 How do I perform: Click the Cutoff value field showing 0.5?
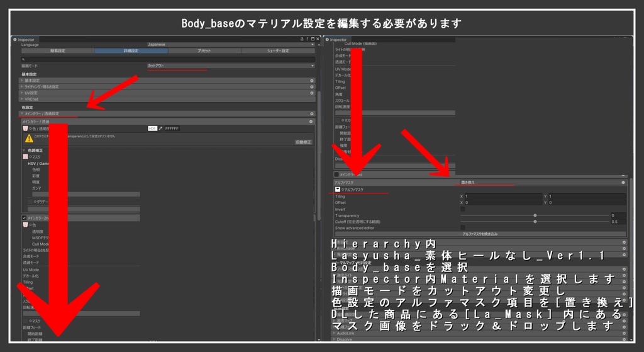[618, 222]
